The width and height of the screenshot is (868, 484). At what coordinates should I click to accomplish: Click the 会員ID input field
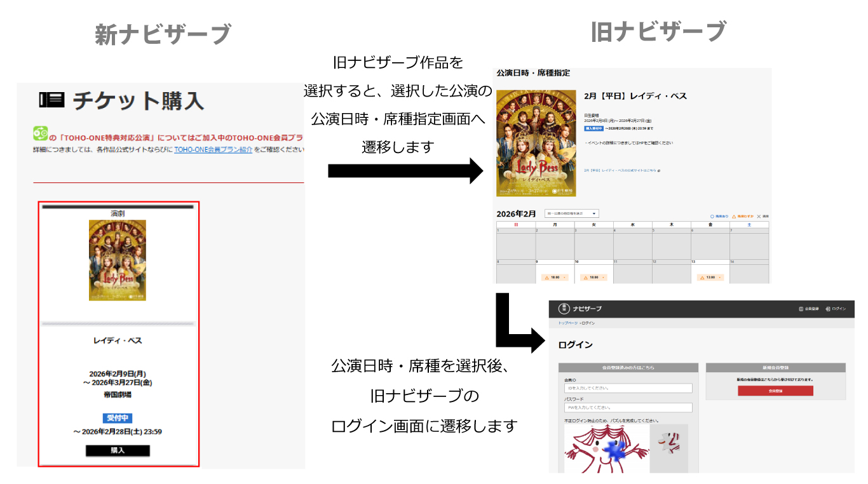click(x=629, y=389)
